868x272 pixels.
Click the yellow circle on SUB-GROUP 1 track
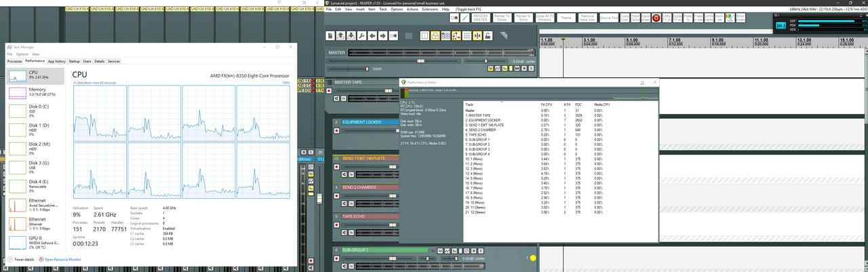[533, 258]
